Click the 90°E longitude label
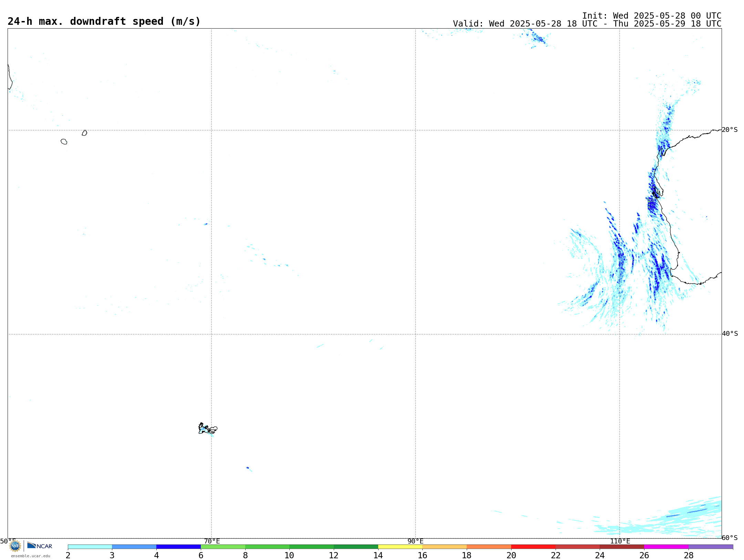Viewport: 744px width, 560px height. pyautogui.click(x=415, y=541)
